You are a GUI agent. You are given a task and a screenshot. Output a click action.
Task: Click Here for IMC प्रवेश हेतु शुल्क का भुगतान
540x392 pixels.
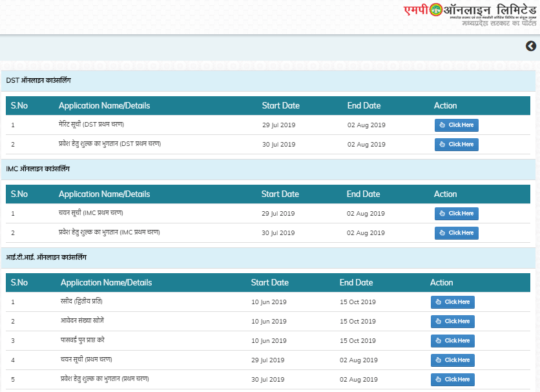(x=456, y=233)
